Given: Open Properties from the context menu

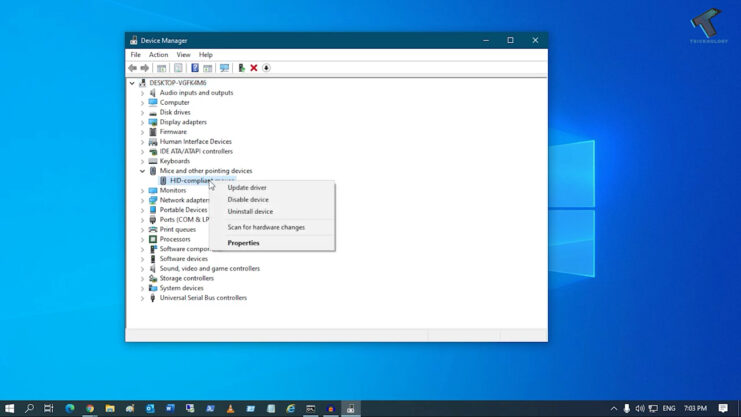Looking at the screenshot, I should (243, 243).
